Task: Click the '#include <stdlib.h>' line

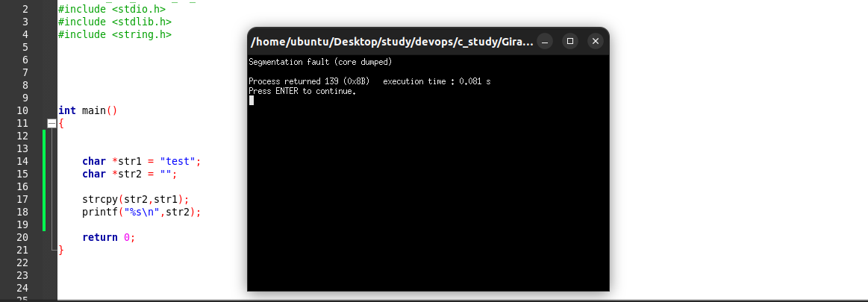Action: 115,22
